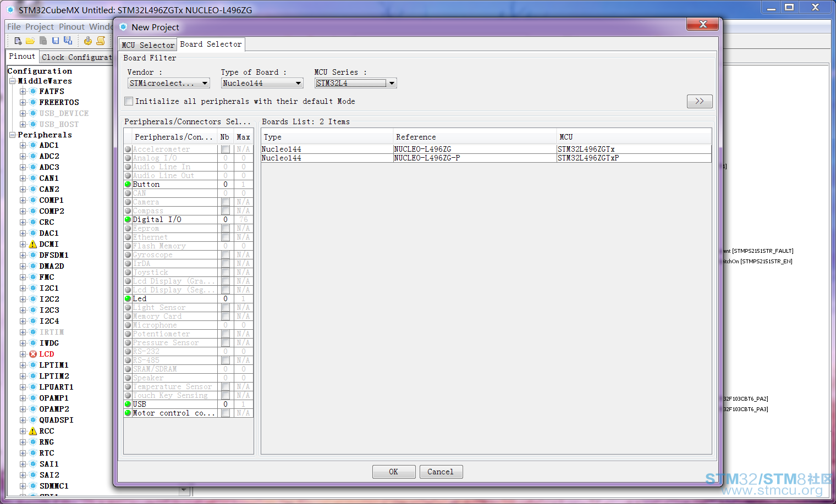Click the green status dot for Button
This screenshot has height=504, width=836.
[128, 185]
